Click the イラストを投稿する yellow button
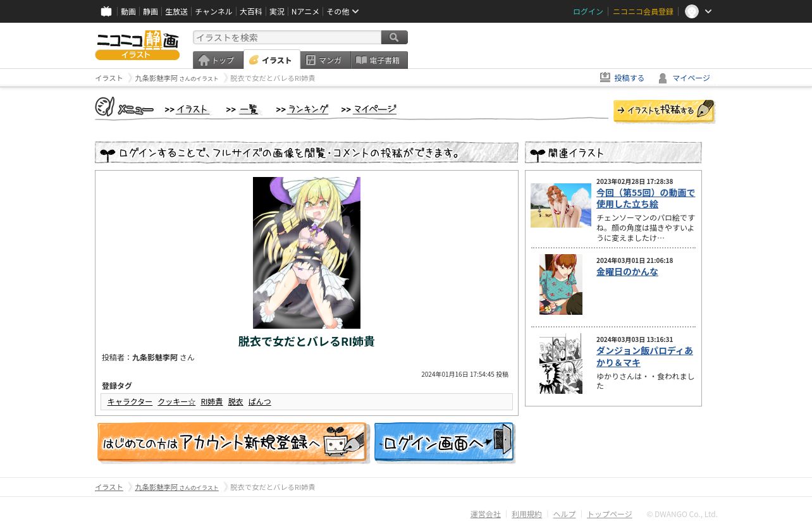812x531 pixels. tap(664, 111)
